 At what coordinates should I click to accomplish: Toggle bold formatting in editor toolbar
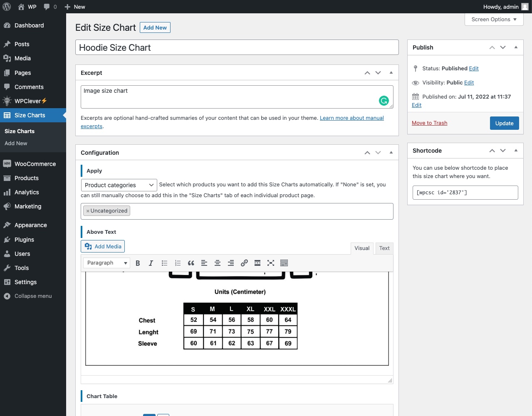coord(138,263)
